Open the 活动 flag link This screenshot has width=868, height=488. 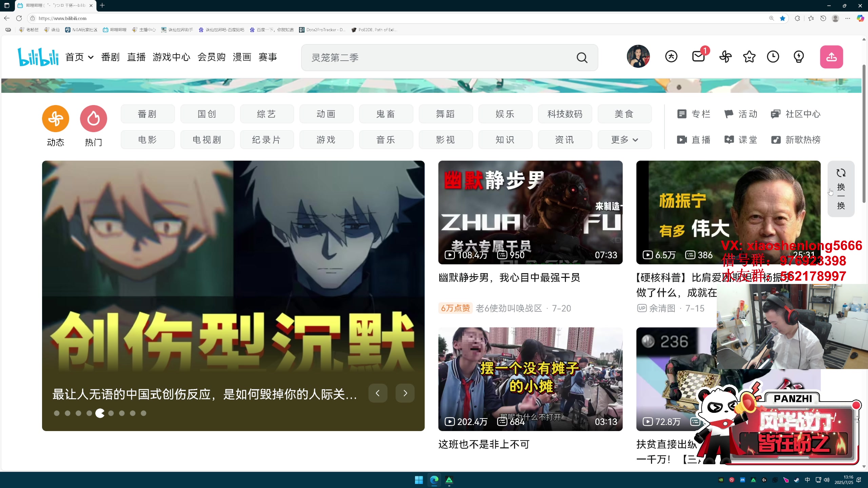pyautogui.click(x=741, y=114)
